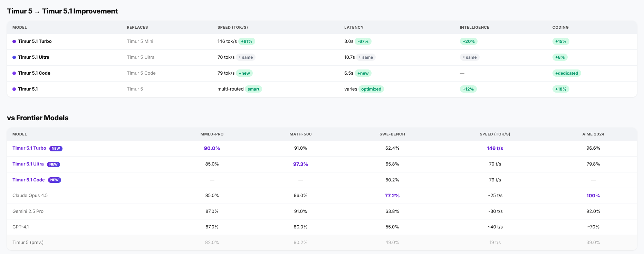Select the "~70%" AIME 2024 score
The height and width of the screenshot is (254, 644).
pyautogui.click(x=593, y=227)
